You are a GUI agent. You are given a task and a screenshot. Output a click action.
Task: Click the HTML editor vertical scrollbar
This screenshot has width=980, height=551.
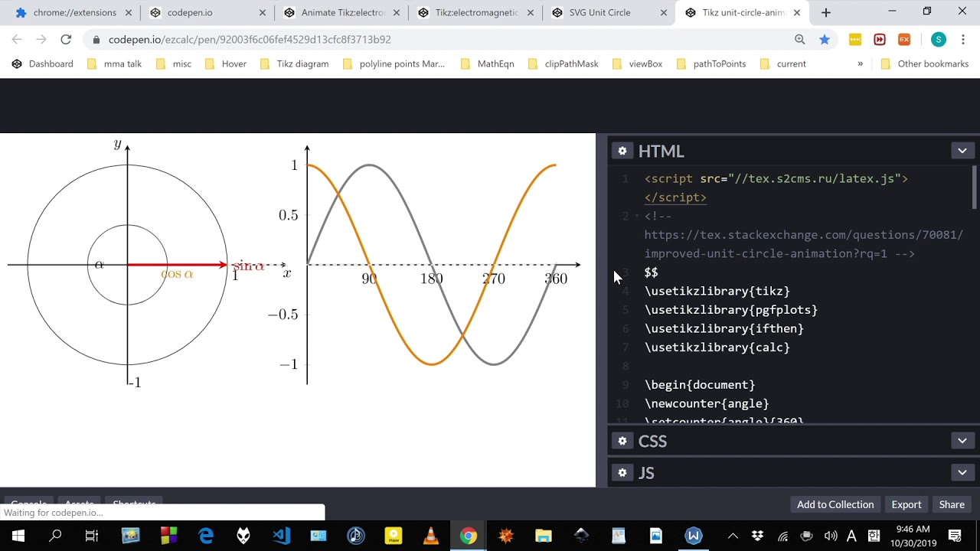click(x=975, y=186)
